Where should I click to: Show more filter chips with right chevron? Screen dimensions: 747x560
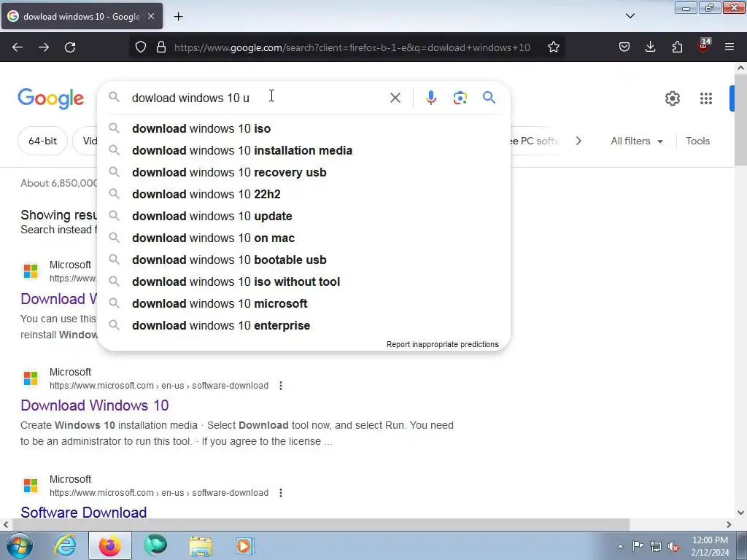coord(578,141)
